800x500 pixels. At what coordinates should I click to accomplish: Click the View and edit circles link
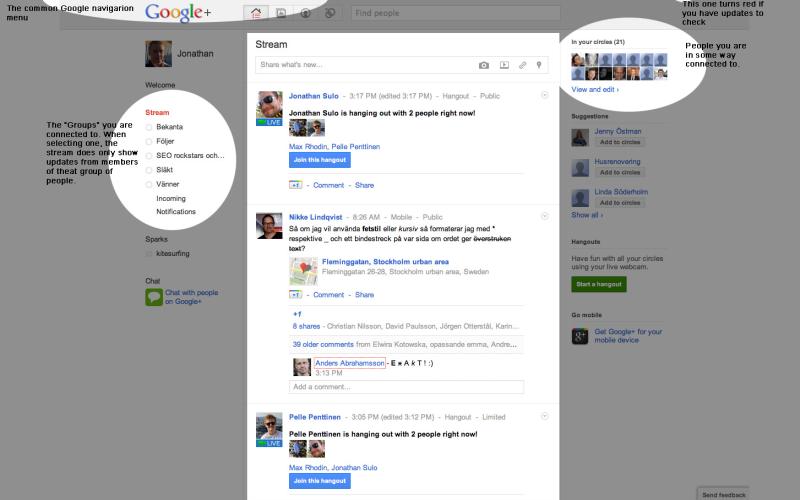[x=595, y=89]
